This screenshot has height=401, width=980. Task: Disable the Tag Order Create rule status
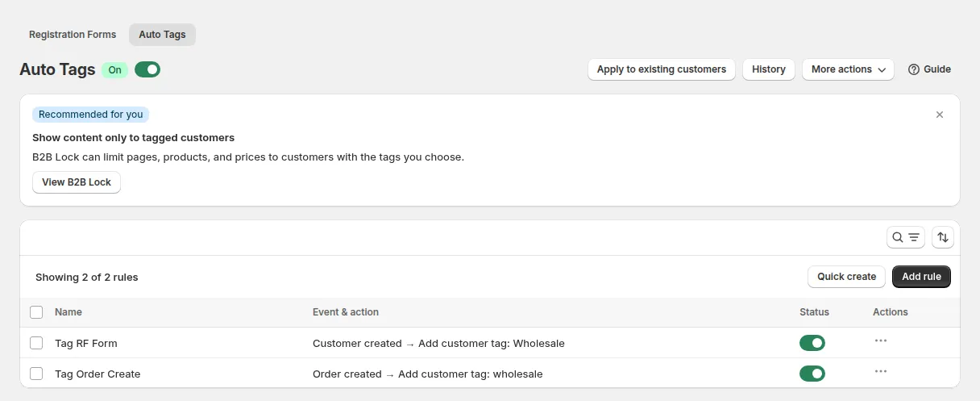812,374
